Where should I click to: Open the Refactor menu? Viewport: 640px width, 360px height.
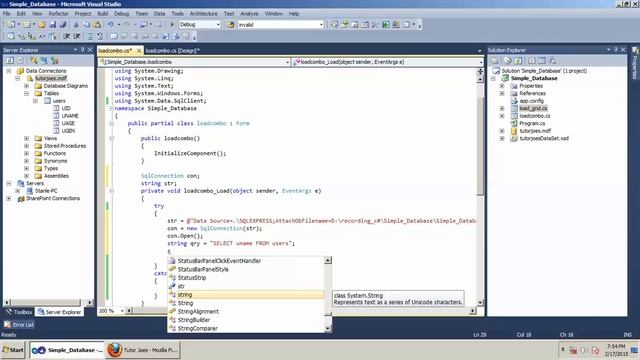pyautogui.click(x=58, y=13)
